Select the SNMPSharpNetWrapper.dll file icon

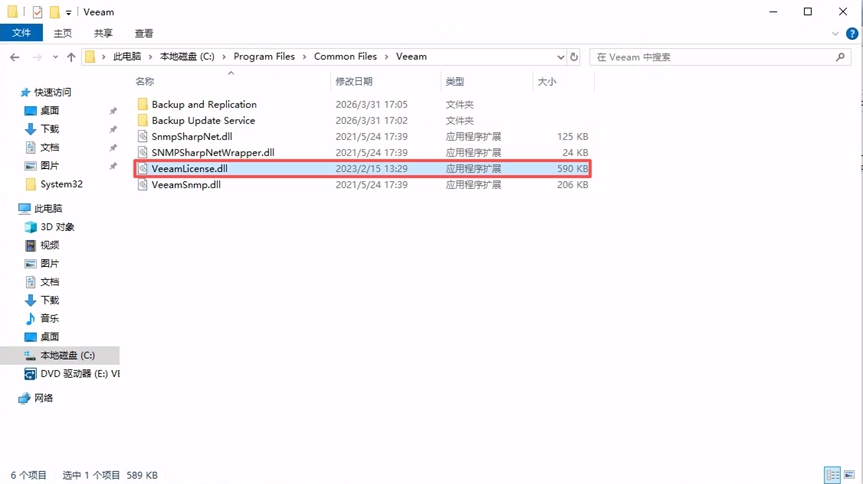coord(143,152)
